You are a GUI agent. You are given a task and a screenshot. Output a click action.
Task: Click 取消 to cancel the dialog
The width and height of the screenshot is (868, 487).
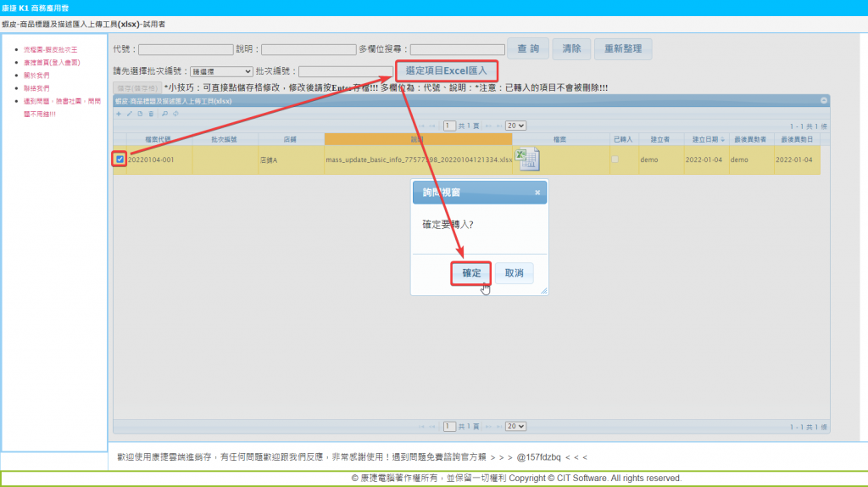(514, 273)
